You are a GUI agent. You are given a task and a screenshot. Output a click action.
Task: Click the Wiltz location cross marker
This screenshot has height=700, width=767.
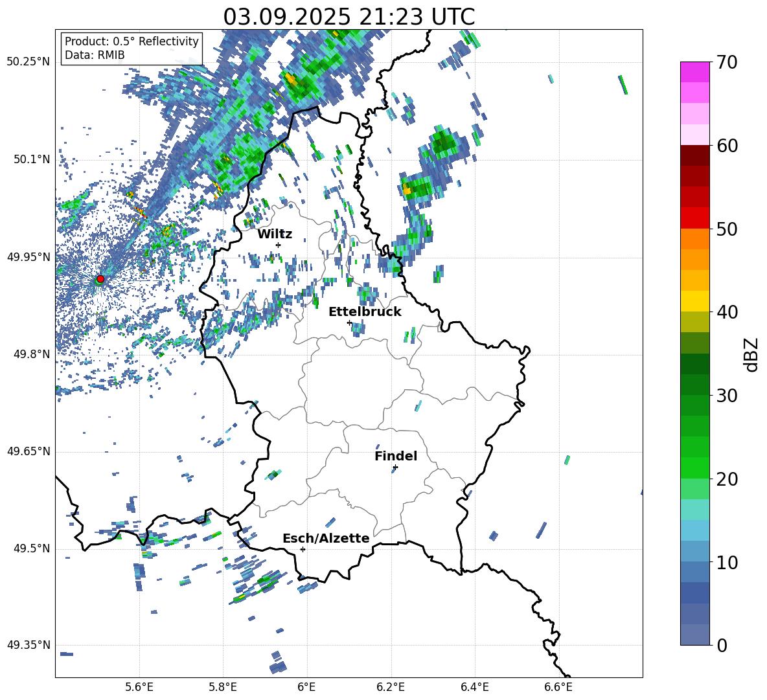[279, 245]
